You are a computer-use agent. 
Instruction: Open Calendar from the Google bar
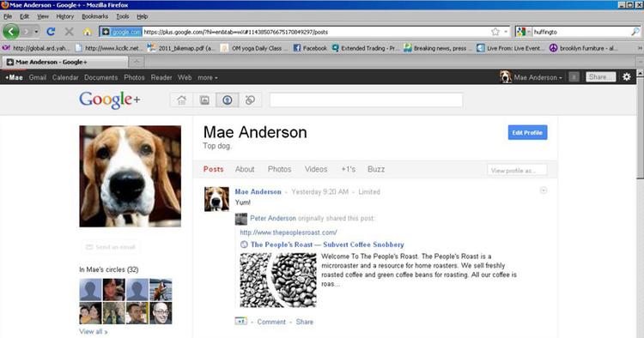65,77
